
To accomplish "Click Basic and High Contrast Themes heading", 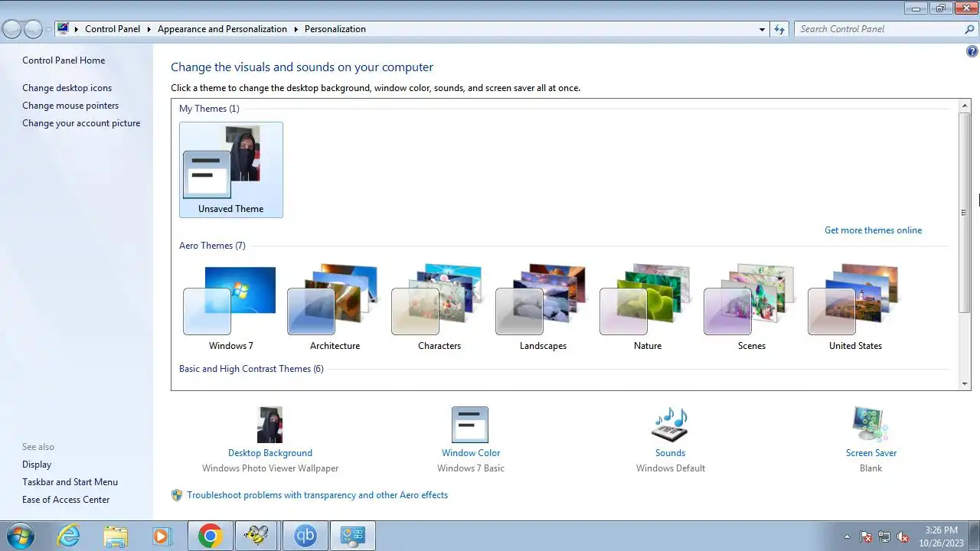I will point(251,369).
